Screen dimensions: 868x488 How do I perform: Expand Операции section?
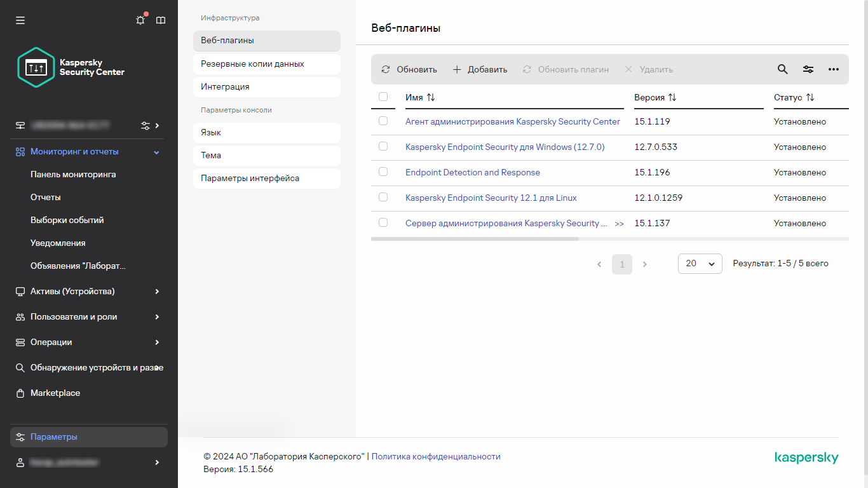coord(157,342)
